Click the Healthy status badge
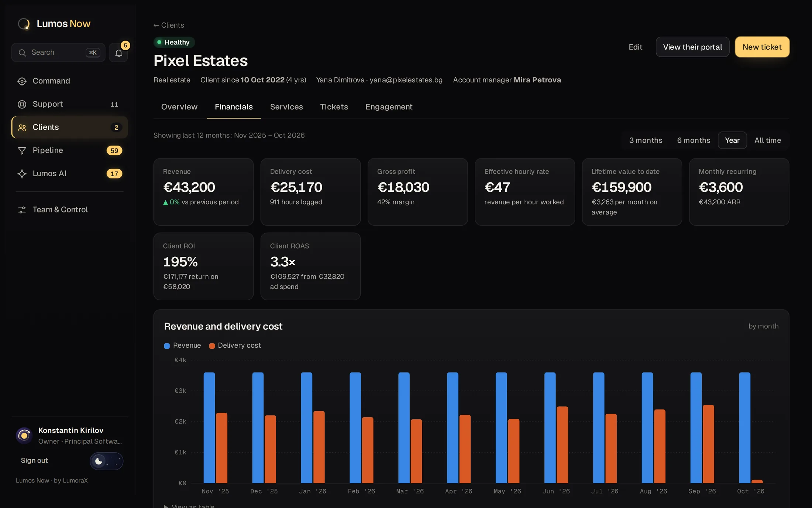 tap(174, 42)
